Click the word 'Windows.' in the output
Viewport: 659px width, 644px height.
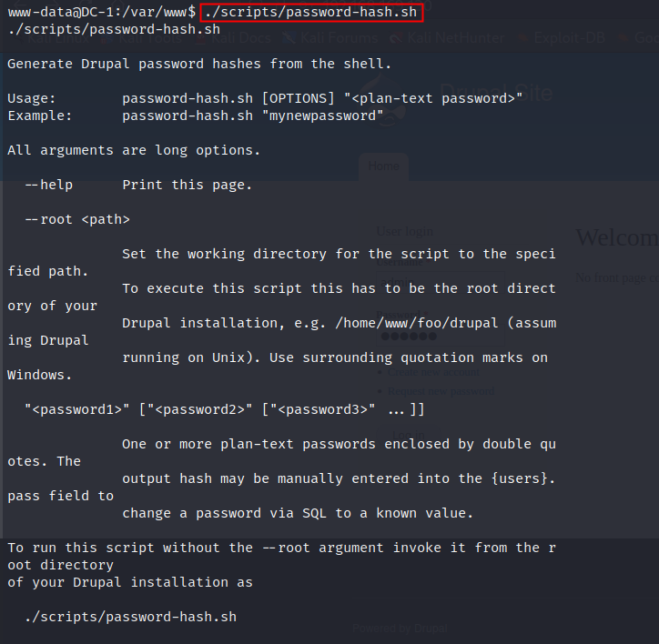tap(39, 375)
